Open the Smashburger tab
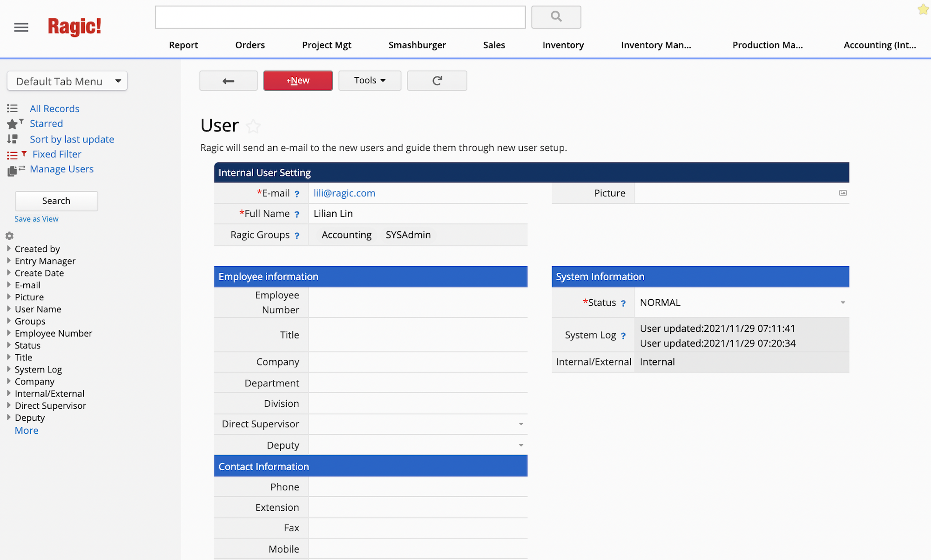 tap(417, 45)
